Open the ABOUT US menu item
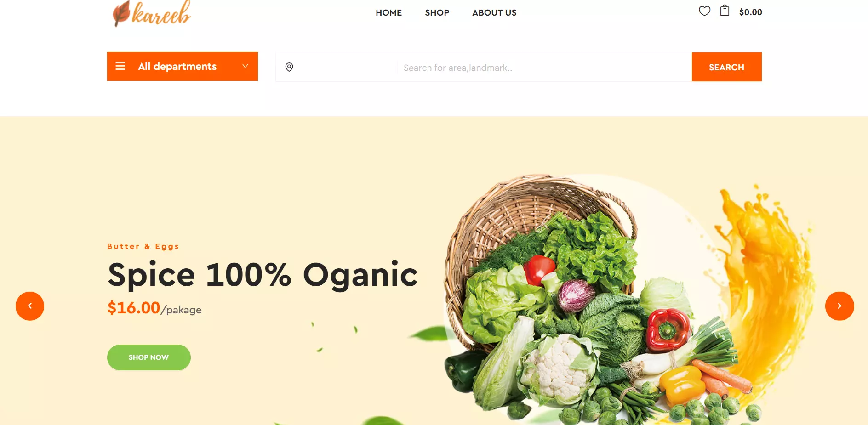The height and width of the screenshot is (425, 868). (x=494, y=13)
